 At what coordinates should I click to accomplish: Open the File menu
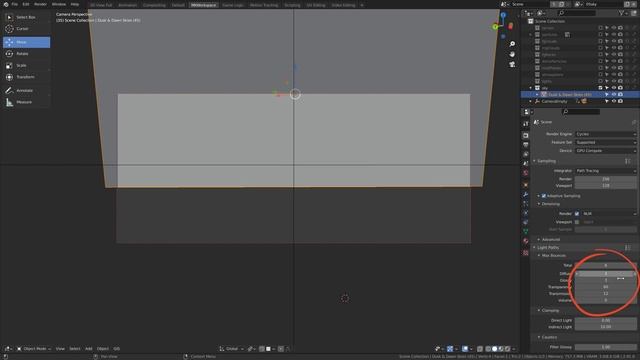(15, 4)
